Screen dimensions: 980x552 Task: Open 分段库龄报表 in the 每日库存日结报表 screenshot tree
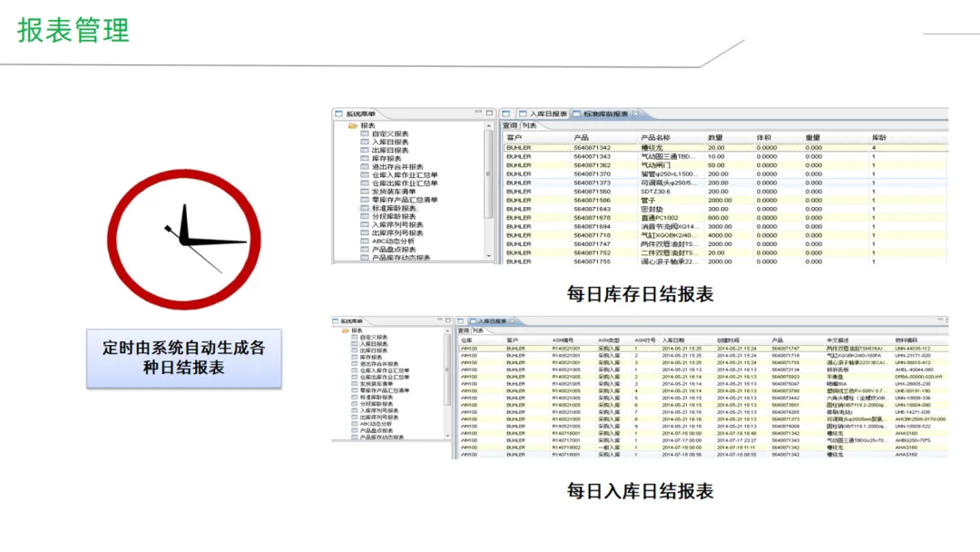tap(394, 216)
